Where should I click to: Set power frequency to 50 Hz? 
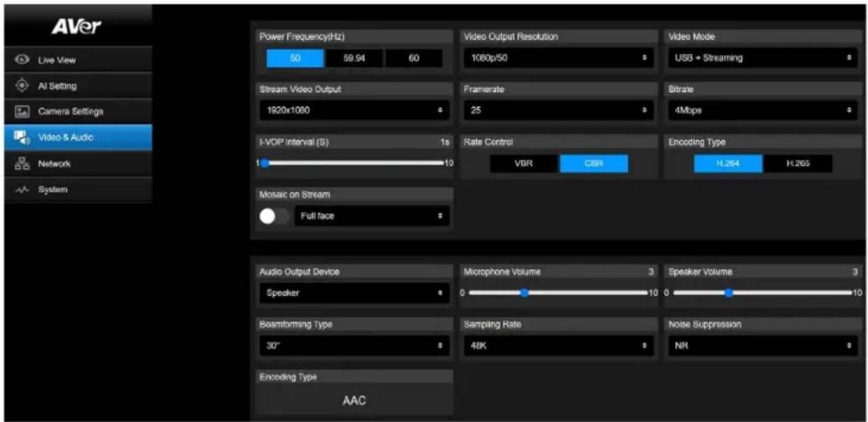[296, 58]
